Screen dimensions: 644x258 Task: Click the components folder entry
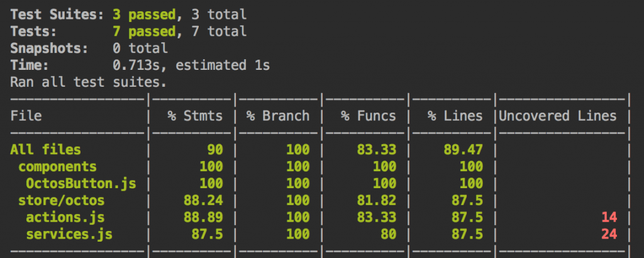click(x=57, y=167)
